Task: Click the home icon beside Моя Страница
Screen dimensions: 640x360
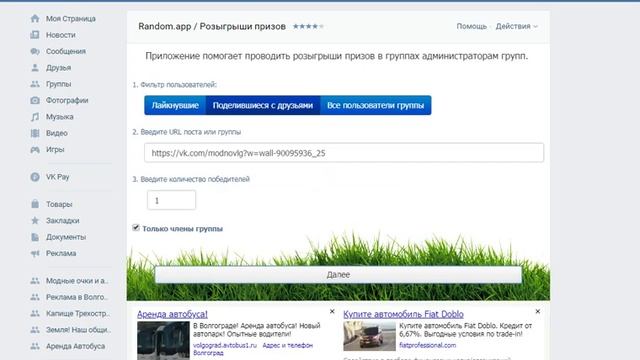Action: pos(35,19)
